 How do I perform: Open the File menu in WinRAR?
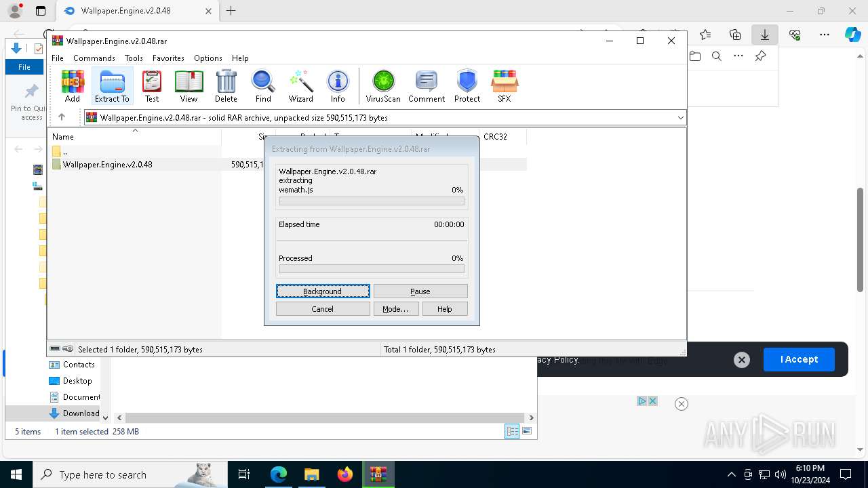pyautogui.click(x=58, y=58)
